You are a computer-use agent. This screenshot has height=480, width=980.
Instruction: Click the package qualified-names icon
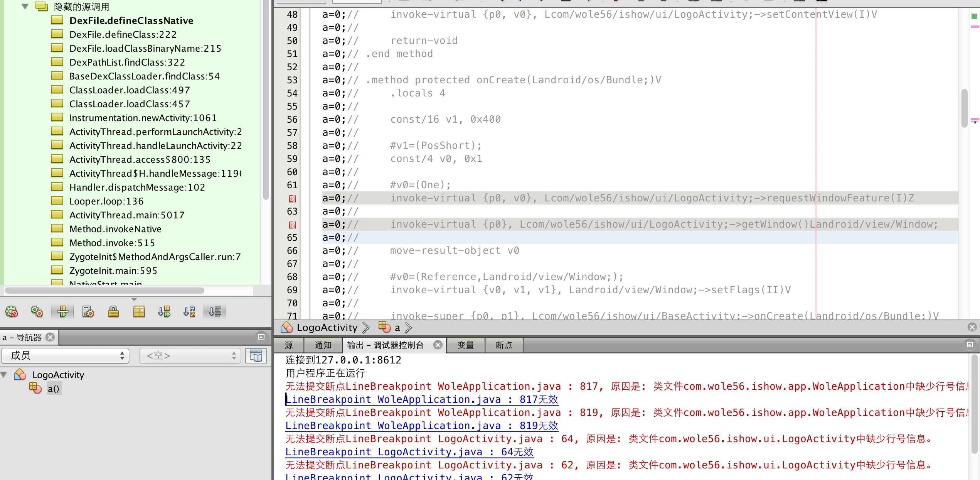click(x=139, y=311)
